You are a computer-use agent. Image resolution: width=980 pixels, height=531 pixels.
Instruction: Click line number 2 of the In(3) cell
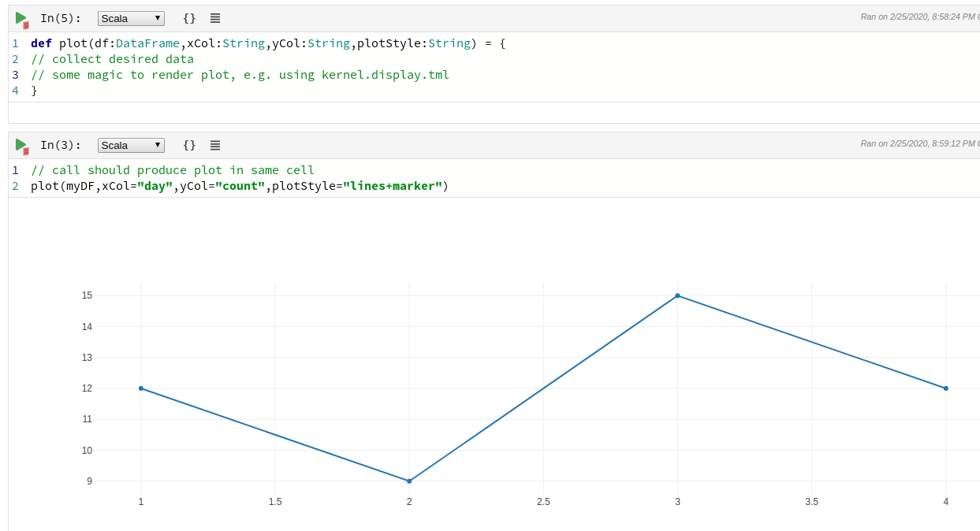(x=14, y=186)
